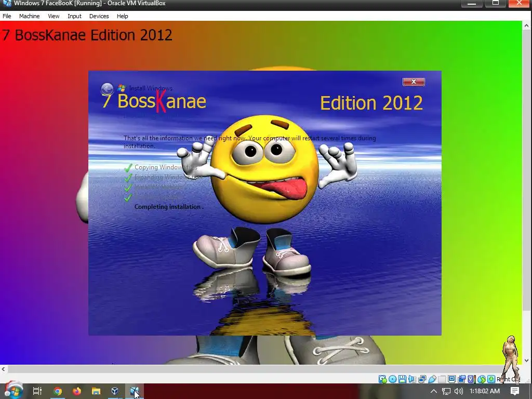The image size is (532, 399).
Task: Open the File menu in VirtualBox
Action: click(x=7, y=16)
